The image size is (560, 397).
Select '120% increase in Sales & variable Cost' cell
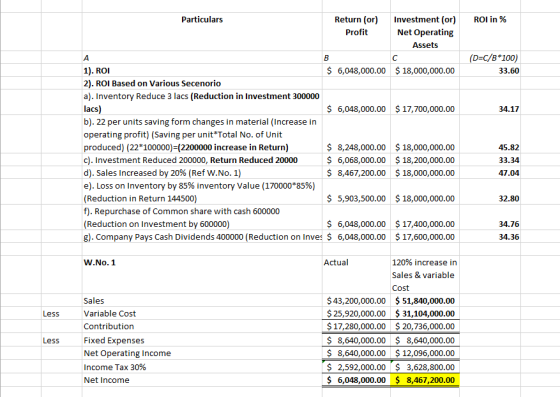(x=424, y=275)
